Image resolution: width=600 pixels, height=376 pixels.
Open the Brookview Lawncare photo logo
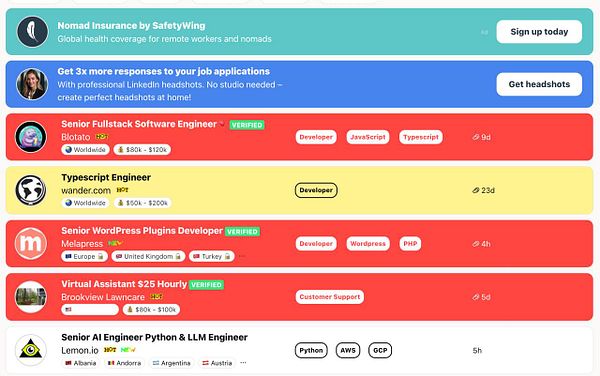31,296
